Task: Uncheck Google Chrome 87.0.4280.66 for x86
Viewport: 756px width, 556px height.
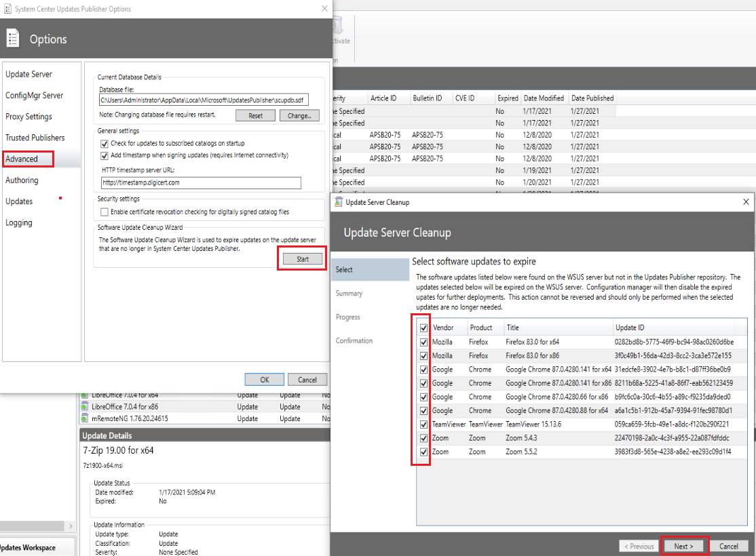Action: (423, 397)
